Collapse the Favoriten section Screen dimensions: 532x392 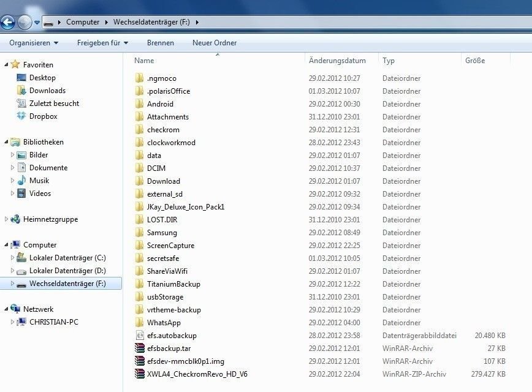6,64
